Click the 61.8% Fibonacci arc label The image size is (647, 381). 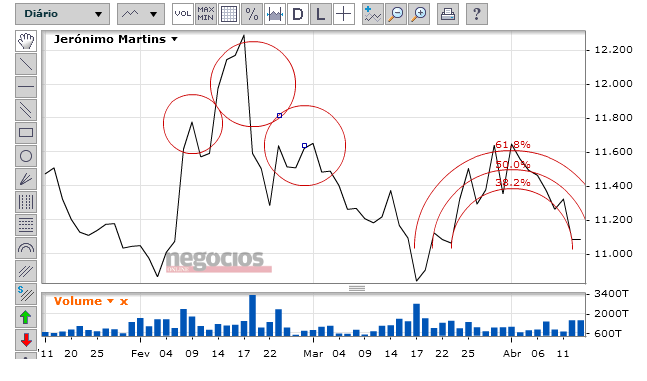(513, 145)
